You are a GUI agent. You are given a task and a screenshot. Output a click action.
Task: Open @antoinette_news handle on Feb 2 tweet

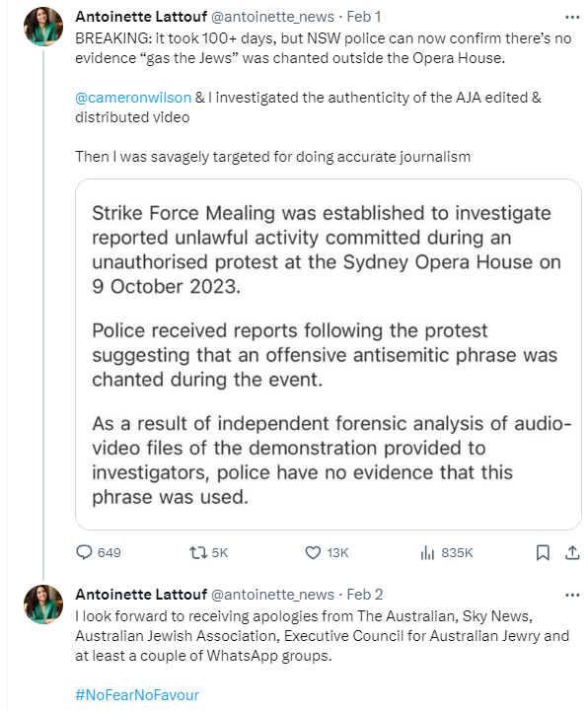click(272, 595)
